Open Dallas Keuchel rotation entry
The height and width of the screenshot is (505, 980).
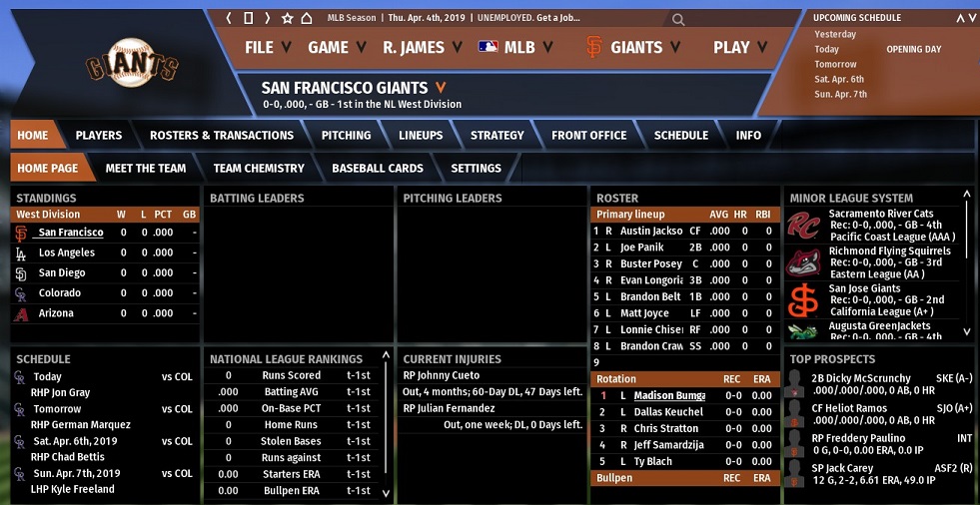(x=668, y=412)
